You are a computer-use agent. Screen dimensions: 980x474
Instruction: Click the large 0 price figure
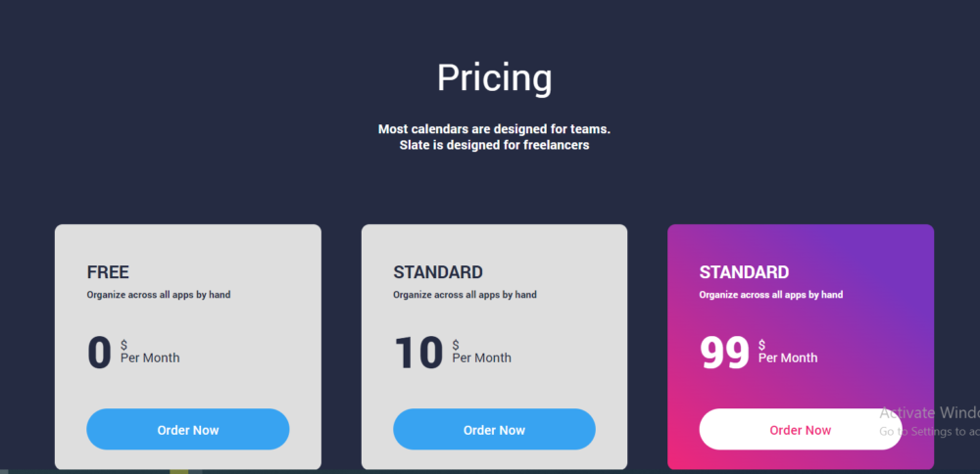tap(100, 353)
